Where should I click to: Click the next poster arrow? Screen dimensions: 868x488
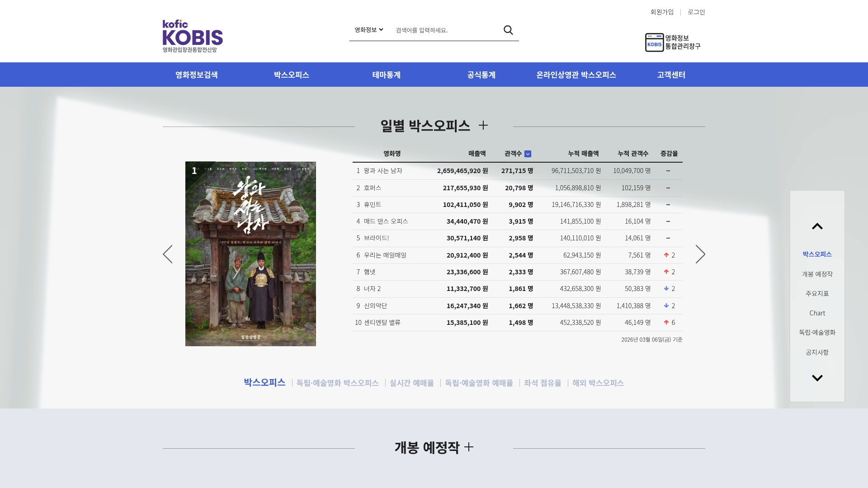700,254
